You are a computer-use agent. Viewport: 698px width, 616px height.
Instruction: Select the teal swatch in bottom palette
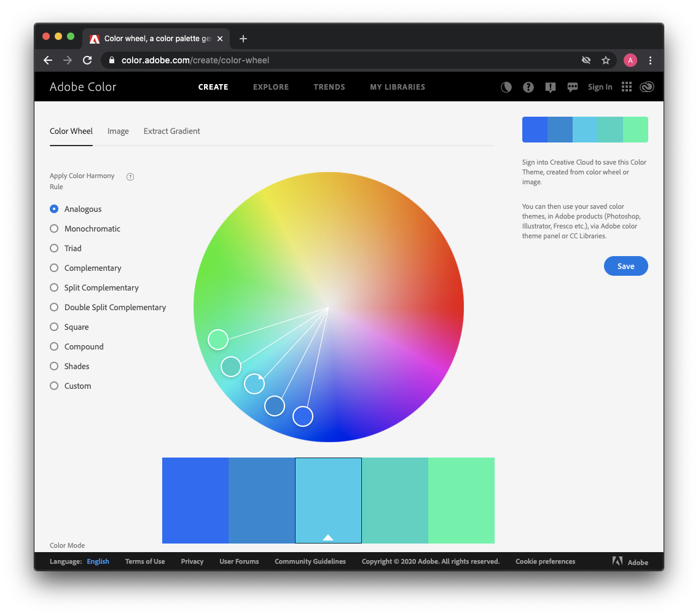click(x=395, y=501)
